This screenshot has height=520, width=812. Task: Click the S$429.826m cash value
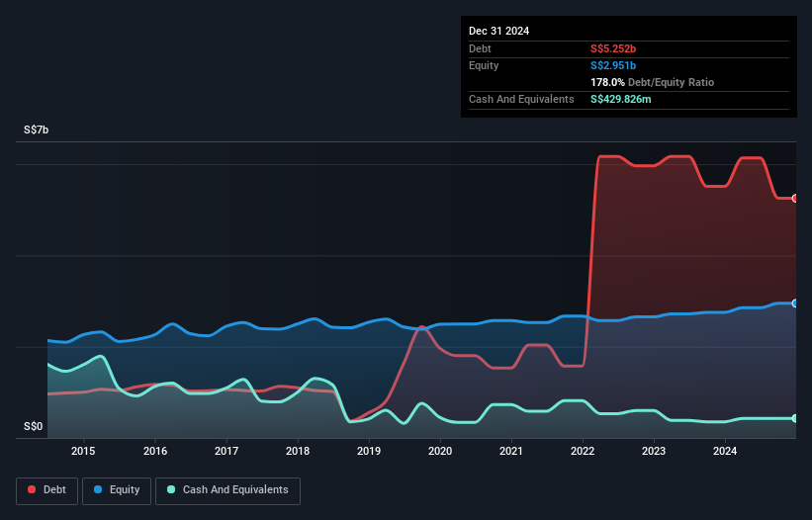(x=621, y=99)
